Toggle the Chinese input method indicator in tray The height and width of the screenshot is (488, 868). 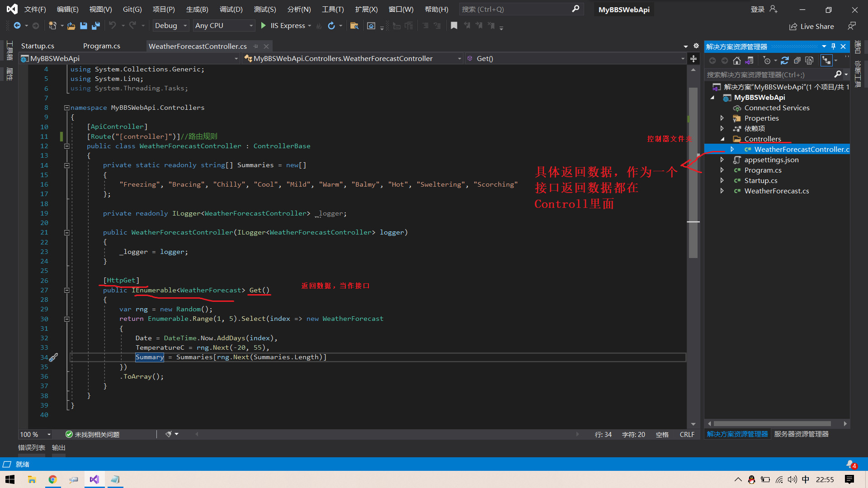point(806,479)
